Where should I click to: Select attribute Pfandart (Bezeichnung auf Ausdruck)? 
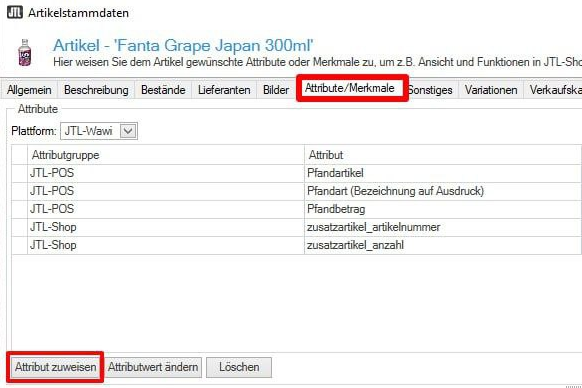pyautogui.click(x=443, y=191)
